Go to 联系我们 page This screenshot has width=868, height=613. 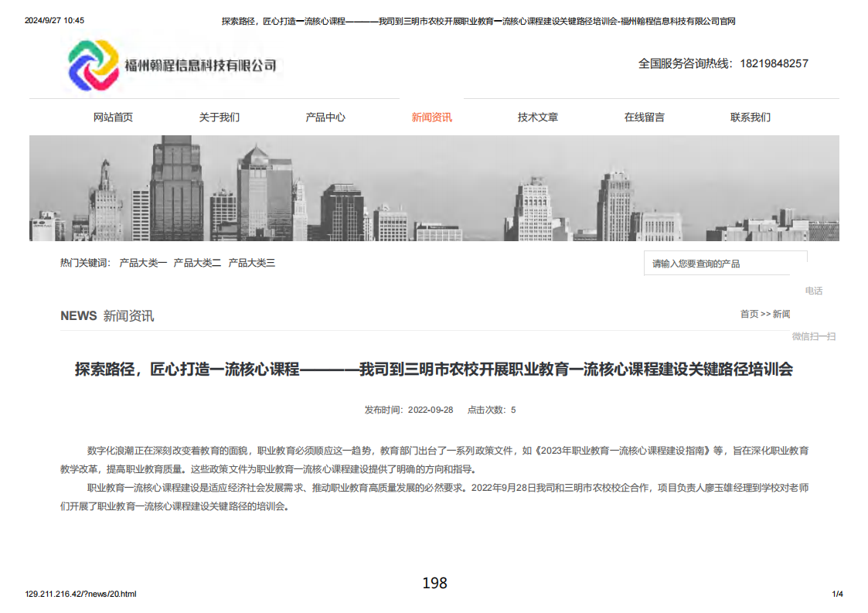pos(751,117)
